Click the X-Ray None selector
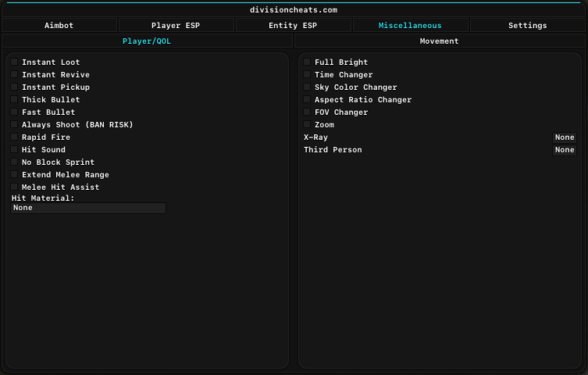 564,137
